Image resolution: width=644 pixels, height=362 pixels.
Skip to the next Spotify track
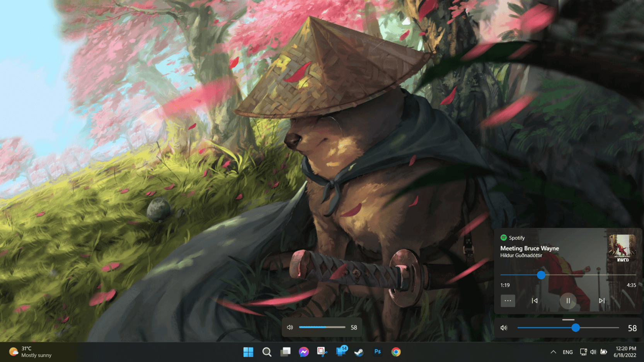tap(601, 301)
